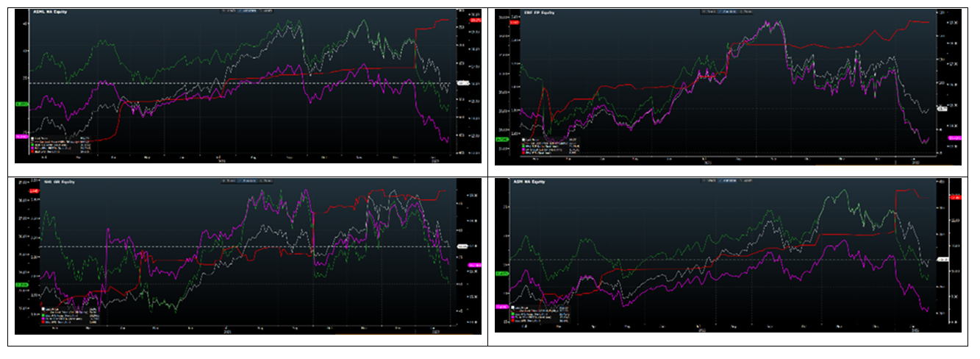Viewport: 980px width, 359px height.
Task: Toggle Zoom in the SHL GR chart toolbar
Action: click(268, 179)
